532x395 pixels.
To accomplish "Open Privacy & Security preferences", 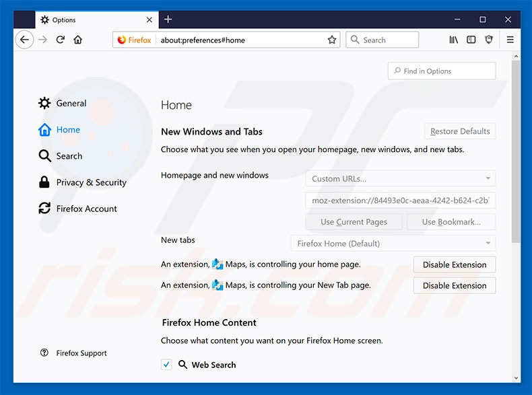I will click(x=82, y=182).
